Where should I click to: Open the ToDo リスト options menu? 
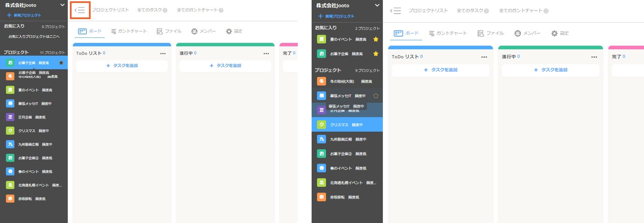tap(163, 53)
